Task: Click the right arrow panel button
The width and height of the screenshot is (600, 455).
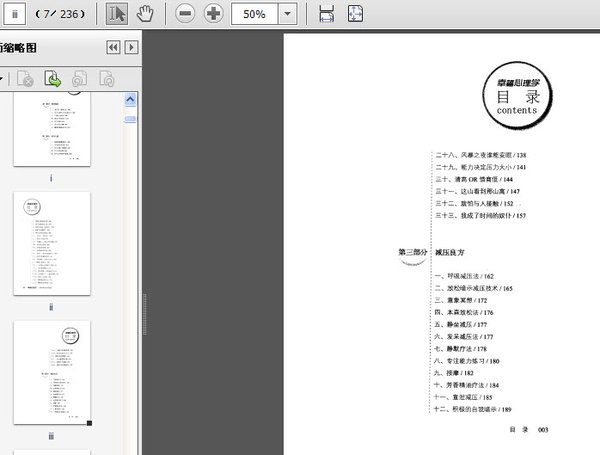Action: coord(131,47)
